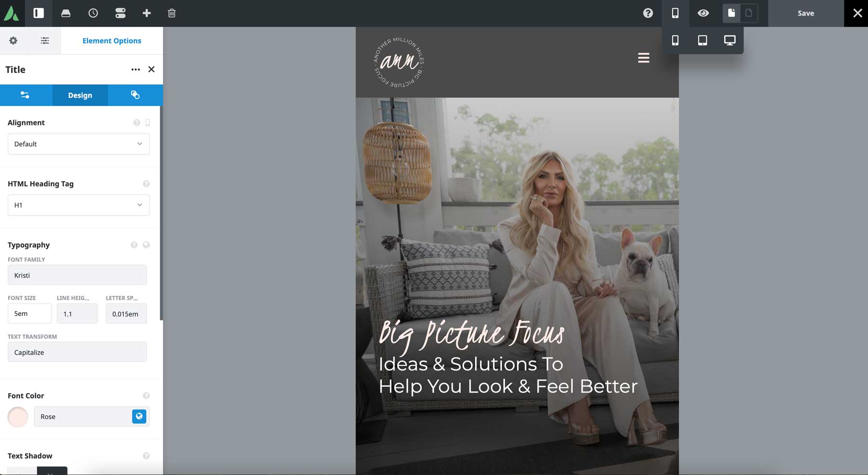Select the Element Options tab
This screenshot has width=868, height=475.
tap(111, 40)
